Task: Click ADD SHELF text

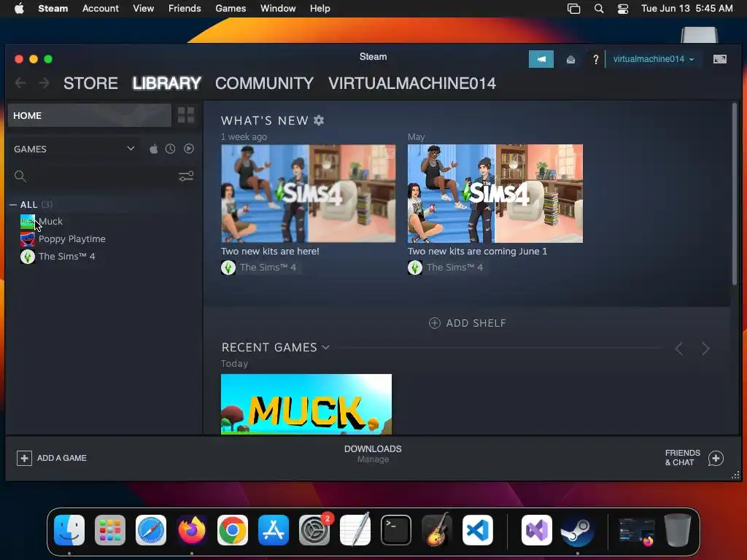Action: (476, 323)
